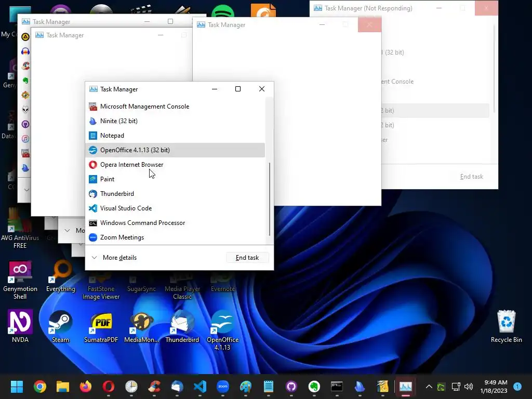Select Everything search desktop shortcut

61,276
